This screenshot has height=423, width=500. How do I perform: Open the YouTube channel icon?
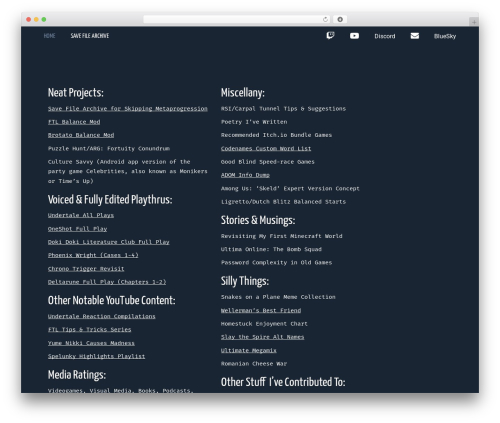pyautogui.click(x=354, y=36)
